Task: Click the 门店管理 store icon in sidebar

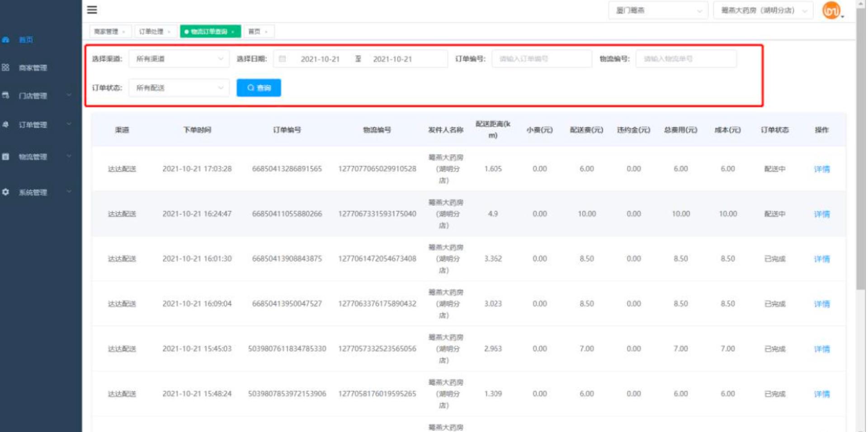Action: (x=6, y=95)
